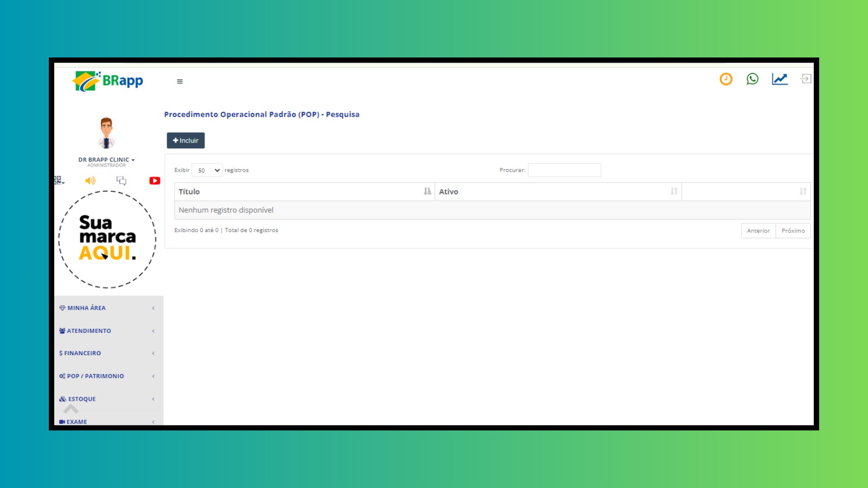The height and width of the screenshot is (488, 868).
Task: Open the chat bubbles icon
Action: [122, 181]
